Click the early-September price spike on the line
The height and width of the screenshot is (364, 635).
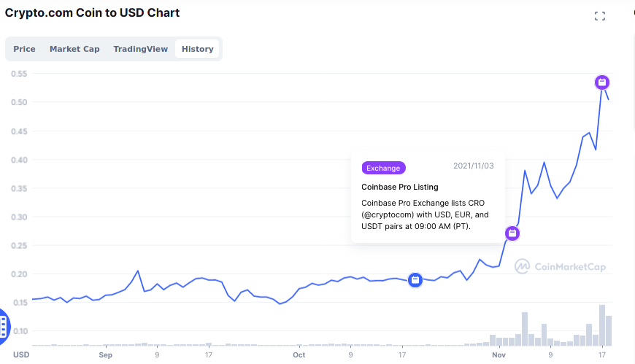pos(138,271)
